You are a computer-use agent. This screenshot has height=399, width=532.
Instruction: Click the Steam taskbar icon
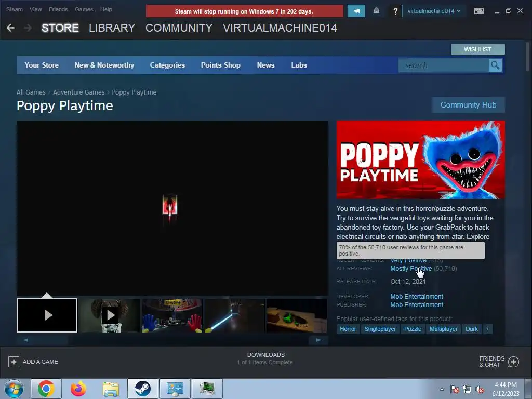[143, 389]
